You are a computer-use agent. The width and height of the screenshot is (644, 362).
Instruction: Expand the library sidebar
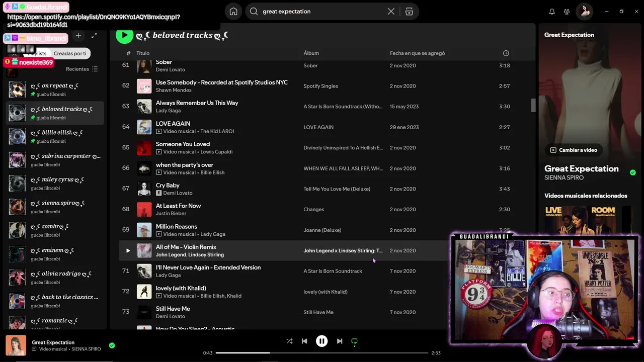(94, 36)
